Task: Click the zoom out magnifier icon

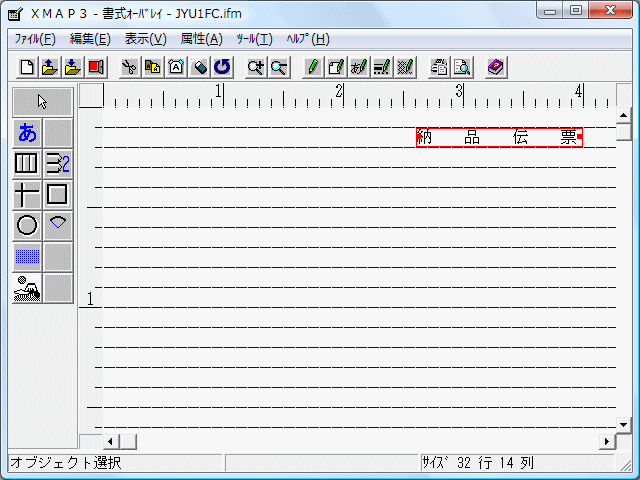Action: [279, 67]
